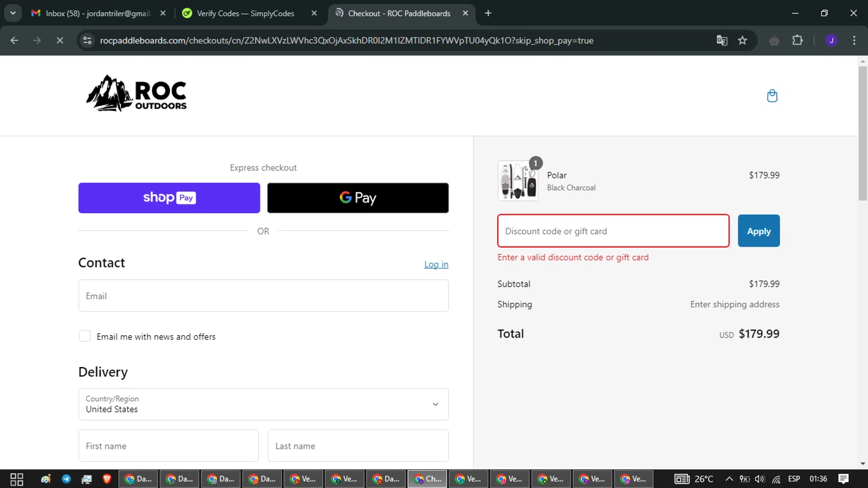This screenshot has height=488, width=868.
Task: Open the Windows notification center icon
Action: coord(844,479)
